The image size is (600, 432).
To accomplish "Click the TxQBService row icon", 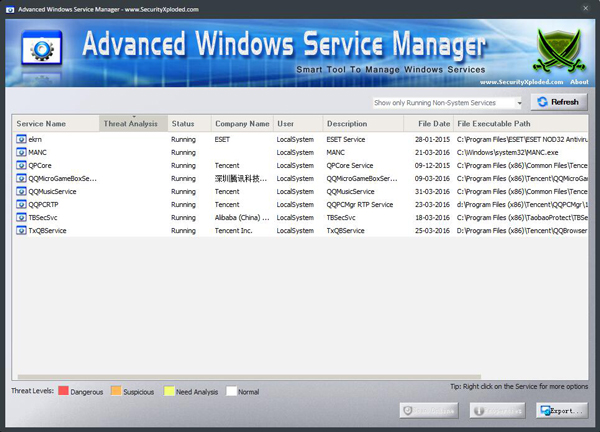I will (x=21, y=230).
